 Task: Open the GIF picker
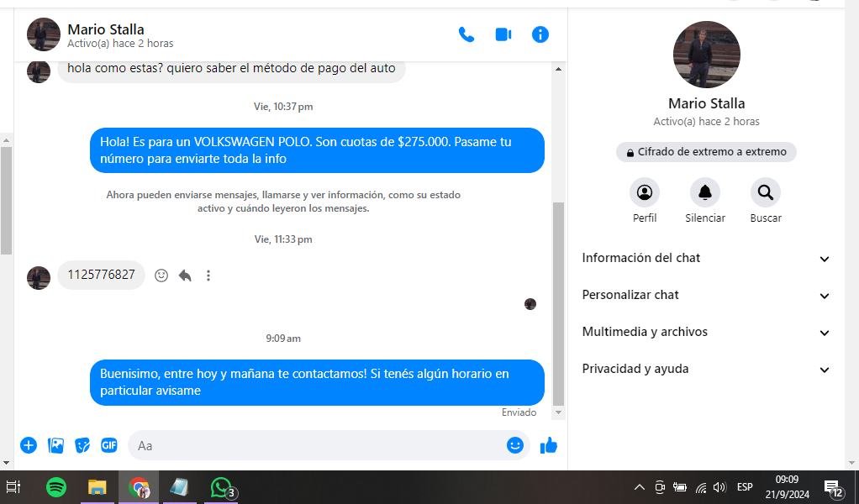[x=109, y=445]
